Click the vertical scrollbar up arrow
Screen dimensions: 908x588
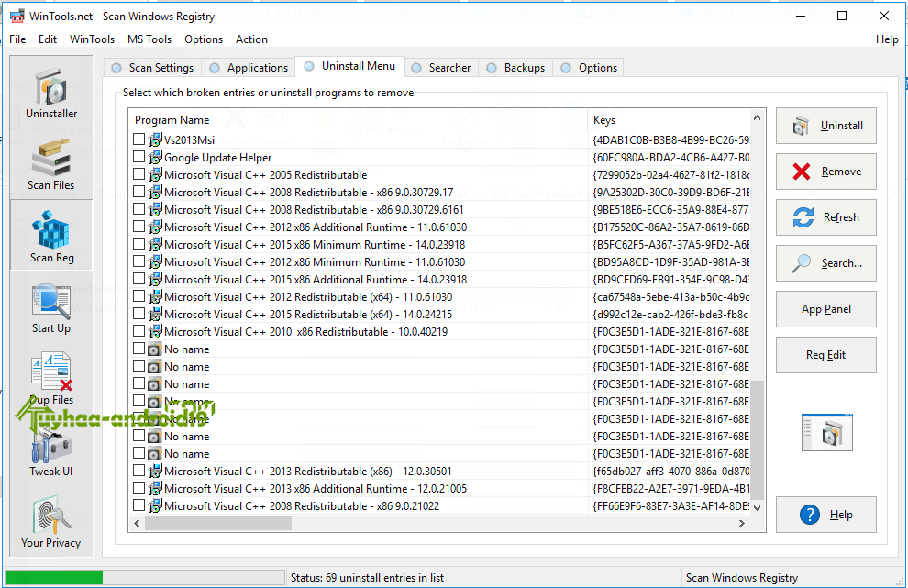tap(757, 117)
